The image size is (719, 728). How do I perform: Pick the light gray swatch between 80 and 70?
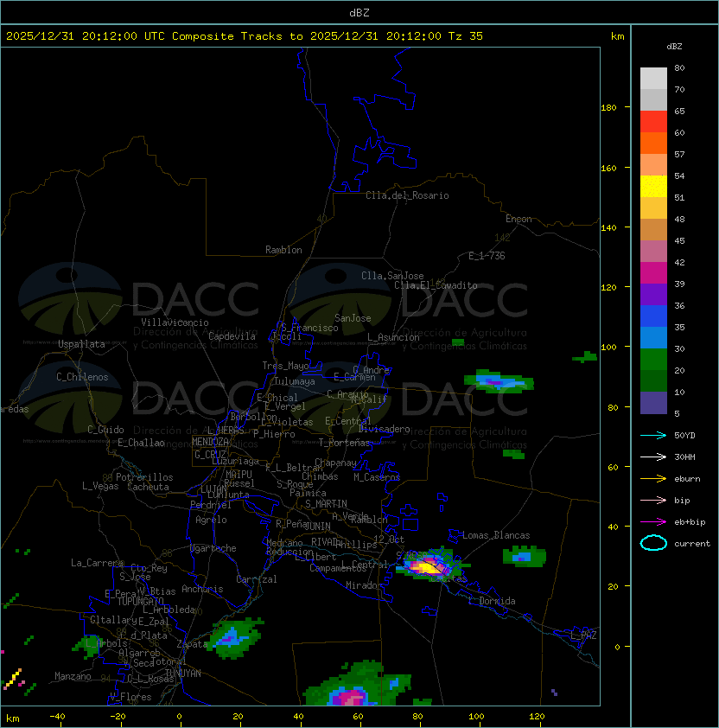(x=653, y=79)
